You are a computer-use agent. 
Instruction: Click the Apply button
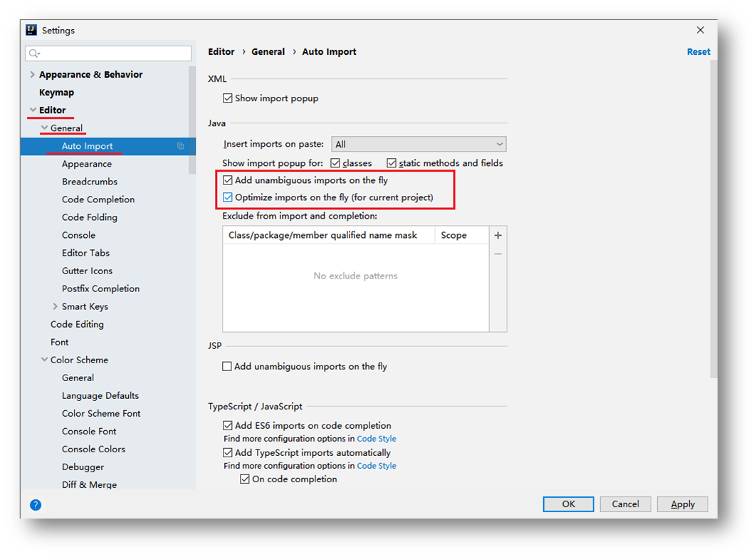683,504
